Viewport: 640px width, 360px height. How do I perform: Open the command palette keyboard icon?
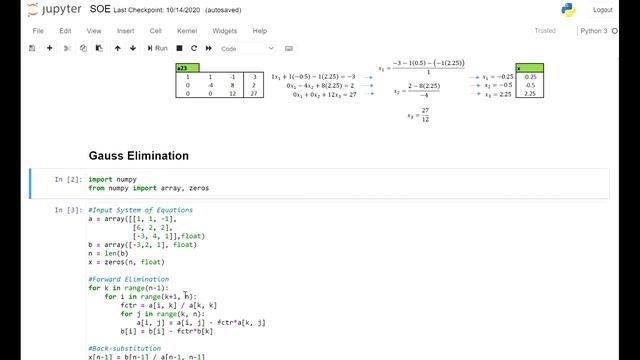(x=289, y=48)
